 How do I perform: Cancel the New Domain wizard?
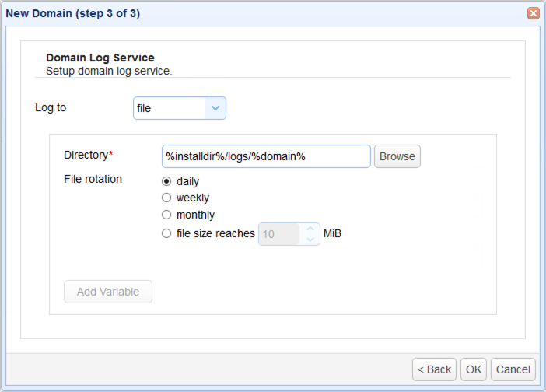click(x=513, y=369)
